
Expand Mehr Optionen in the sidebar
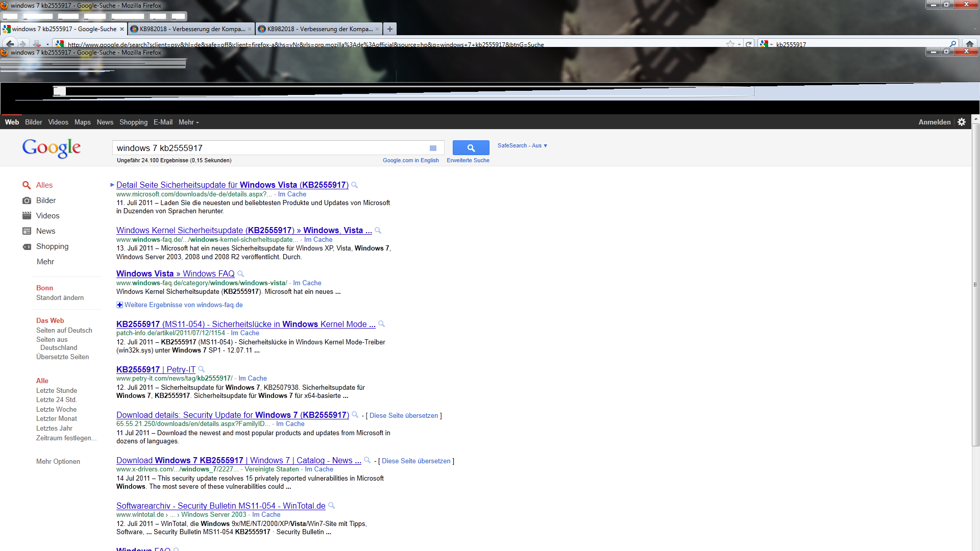click(x=58, y=462)
